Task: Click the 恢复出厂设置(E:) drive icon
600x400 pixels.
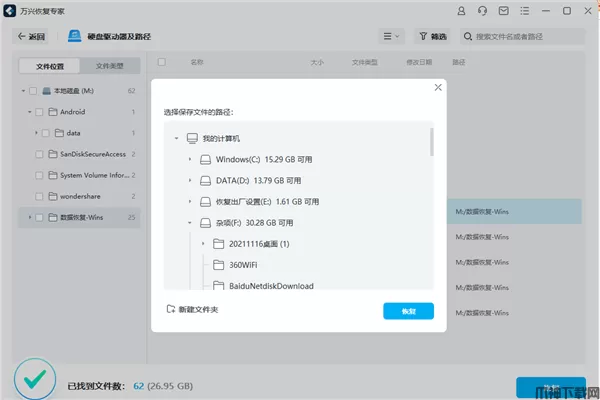Action: [x=205, y=202]
